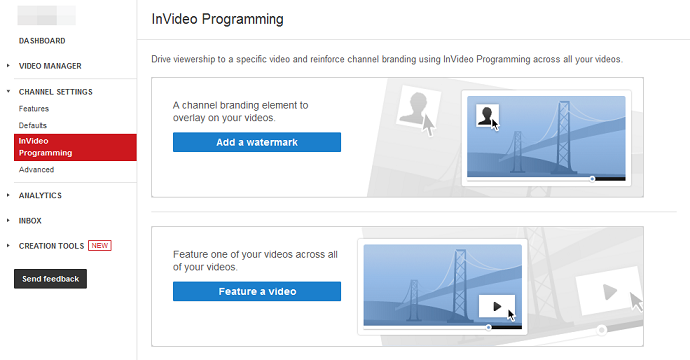The image size is (690, 360).
Task: Click the watermark avatar icon in preview
Action: point(487,115)
